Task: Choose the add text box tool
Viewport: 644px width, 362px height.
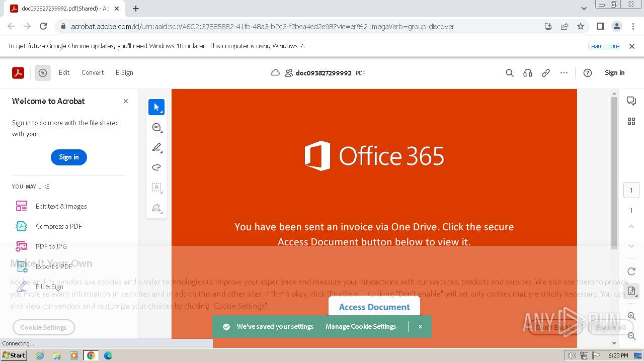Action: 156,188
